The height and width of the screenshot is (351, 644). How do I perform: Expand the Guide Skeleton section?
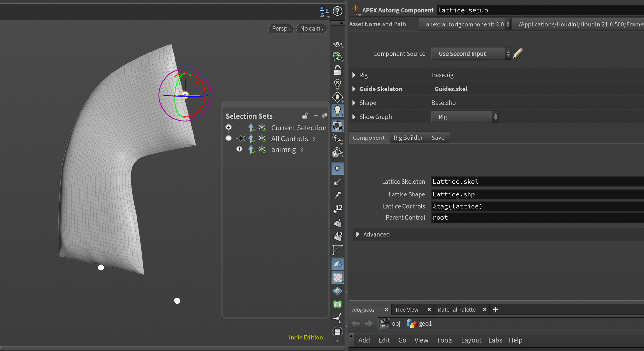(x=354, y=89)
